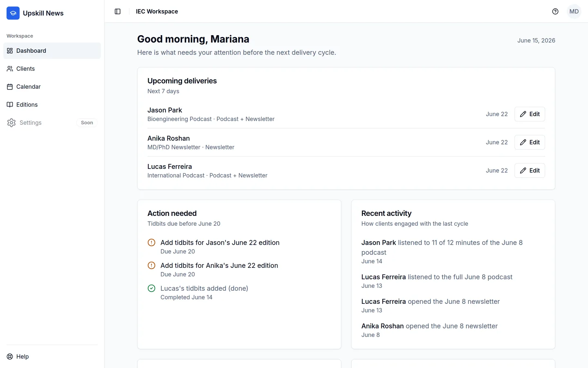Click the Help lifebuoy icon

tap(10, 357)
